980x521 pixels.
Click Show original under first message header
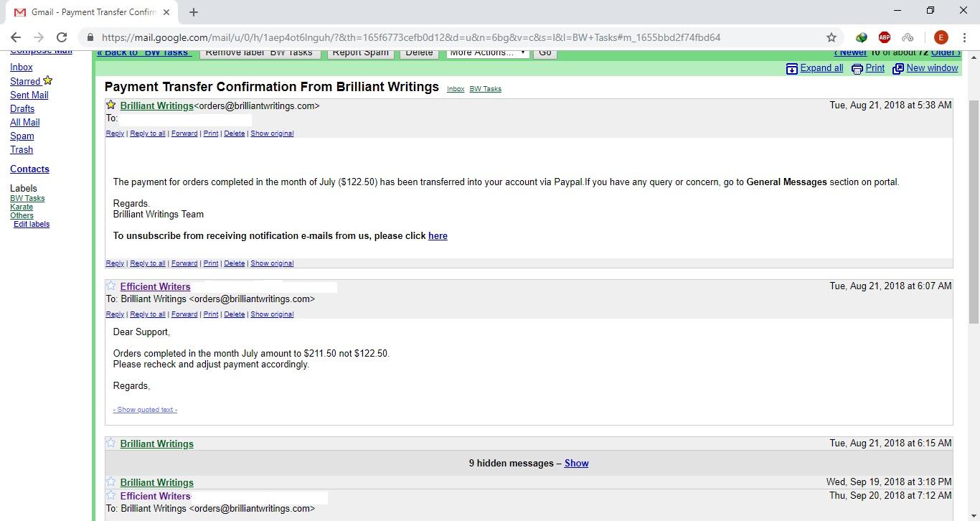(x=272, y=133)
